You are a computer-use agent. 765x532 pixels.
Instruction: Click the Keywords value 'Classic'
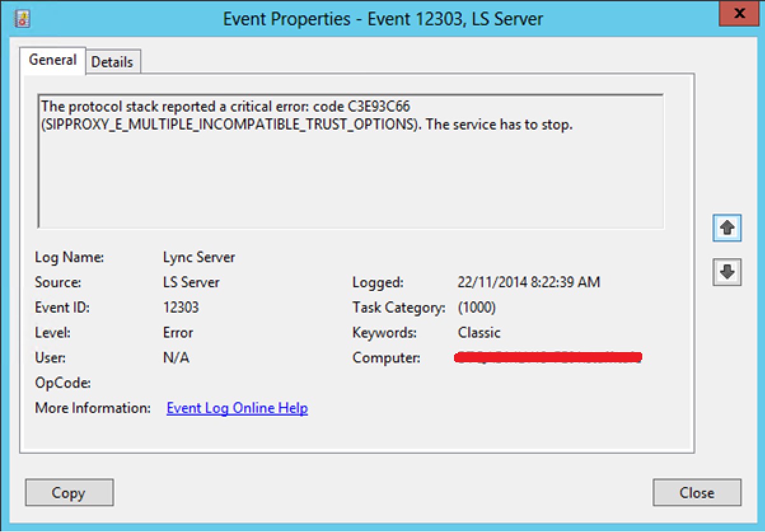(x=479, y=332)
